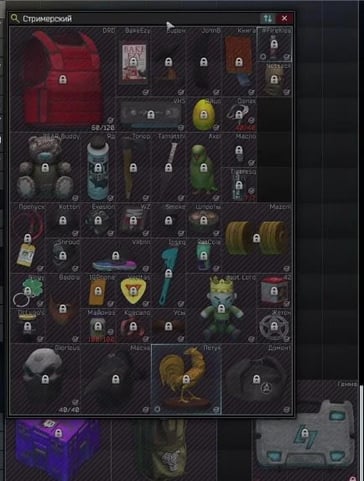
Task: Pick the VHS cassette item
Action: [x=151, y=114]
